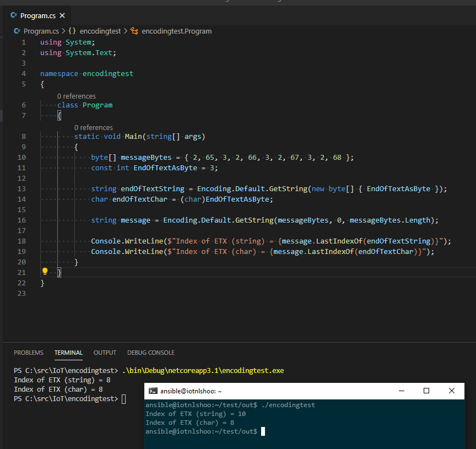Open the Program.cs breadcrumb dropdown
Viewport: 476px width, 449px height.
(x=40, y=31)
